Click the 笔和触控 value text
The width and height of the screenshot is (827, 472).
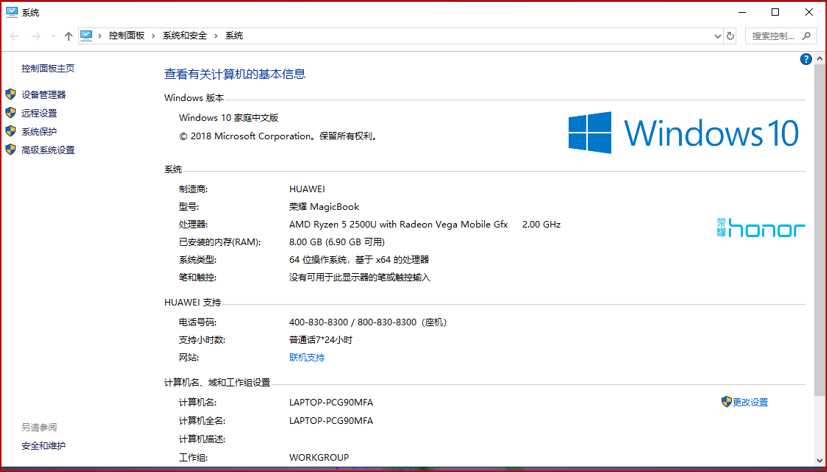tap(359, 277)
